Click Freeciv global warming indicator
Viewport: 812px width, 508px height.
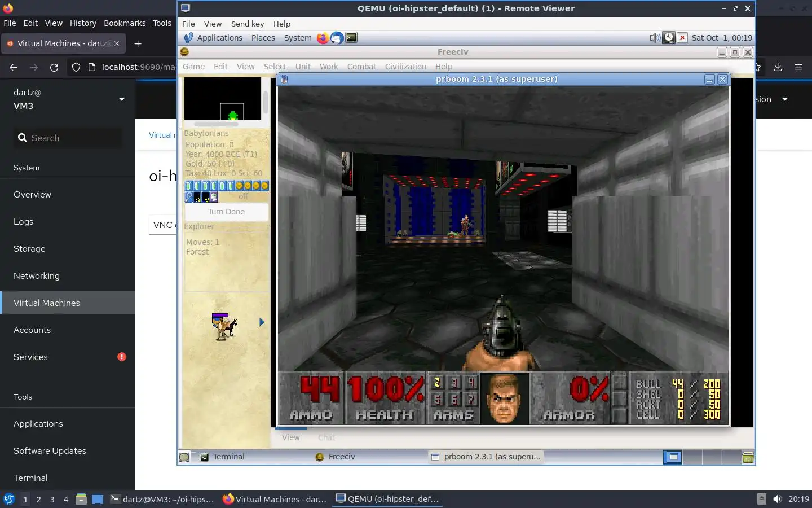[197, 197]
